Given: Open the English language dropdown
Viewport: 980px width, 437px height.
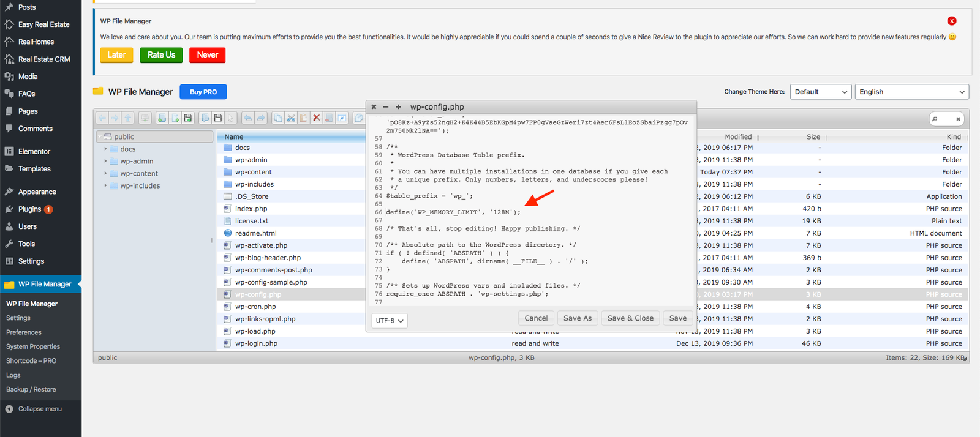Looking at the screenshot, I should pyautogui.click(x=911, y=92).
